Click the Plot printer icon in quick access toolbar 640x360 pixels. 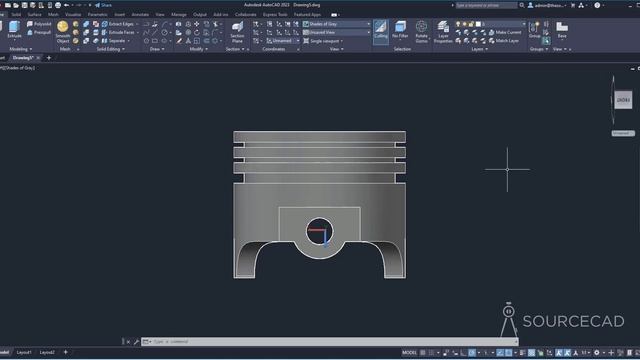click(x=58, y=5)
